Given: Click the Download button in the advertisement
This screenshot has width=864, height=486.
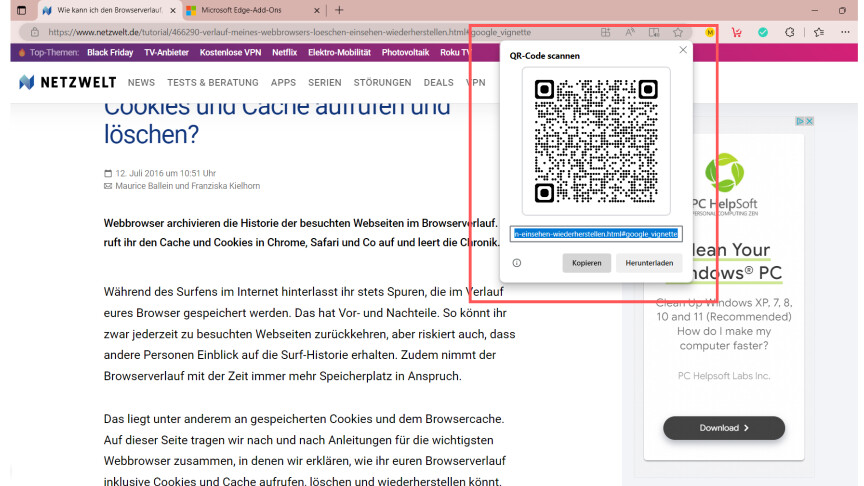Looking at the screenshot, I should click(x=724, y=428).
